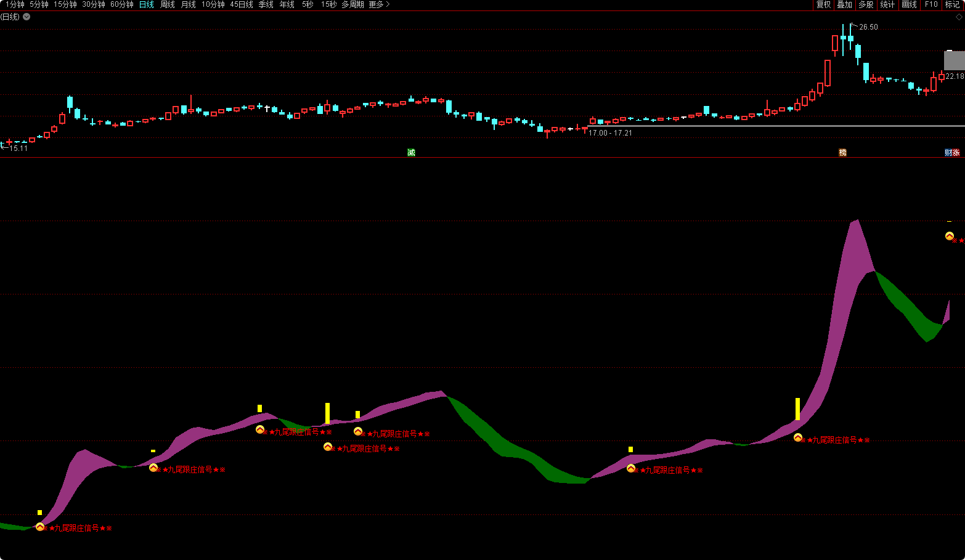The image size is (965, 560).
Task: Click the gray block on price axis
Action: pos(954,60)
